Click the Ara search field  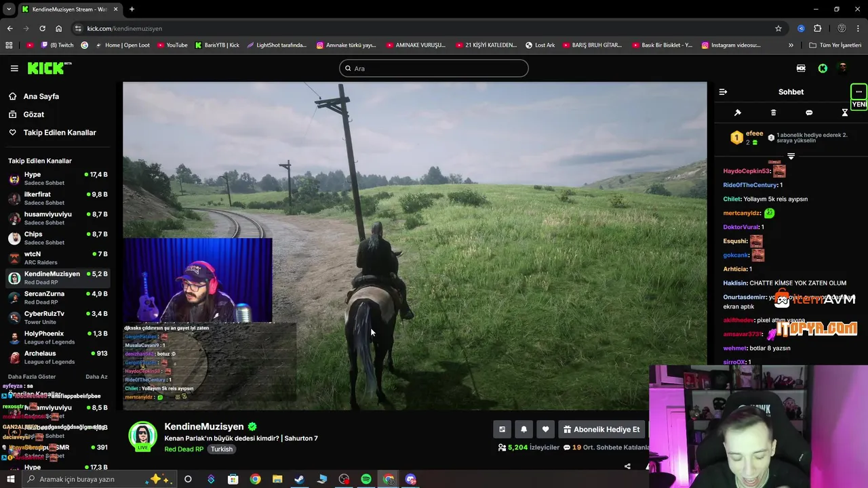434,68
